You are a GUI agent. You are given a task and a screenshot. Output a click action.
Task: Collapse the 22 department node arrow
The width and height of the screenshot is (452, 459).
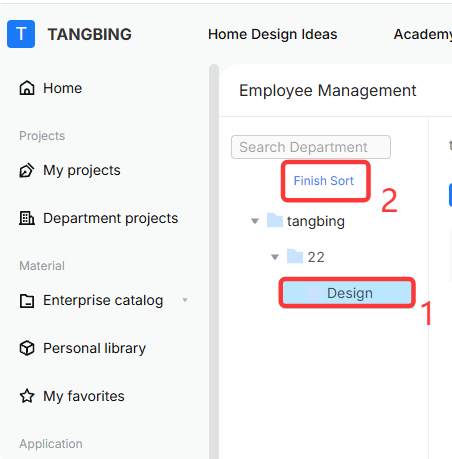coord(275,257)
